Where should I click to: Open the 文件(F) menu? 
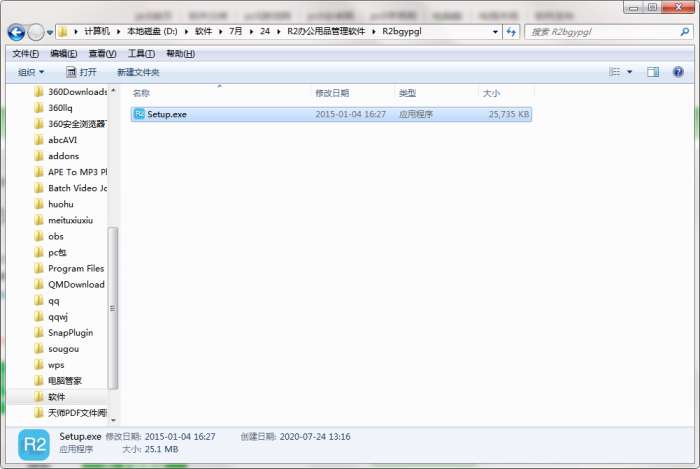25,54
